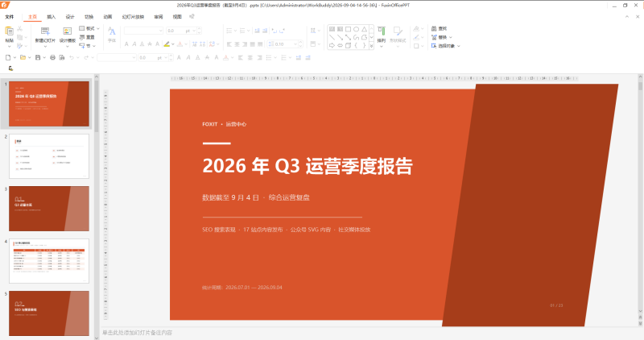The height and width of the screenshot is (340, 644).
Task: Select the rectangle shape in the shapes gallery
Action: 348,29
